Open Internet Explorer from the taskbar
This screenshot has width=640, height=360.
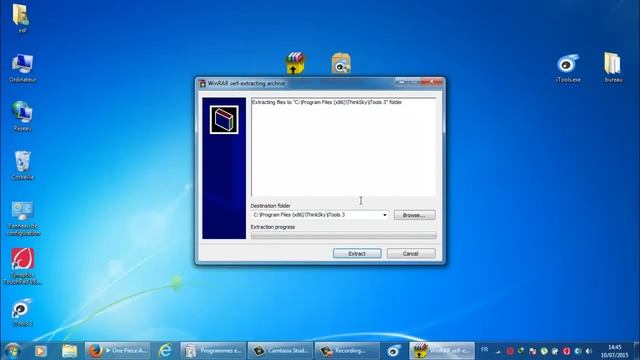point(165,351)
